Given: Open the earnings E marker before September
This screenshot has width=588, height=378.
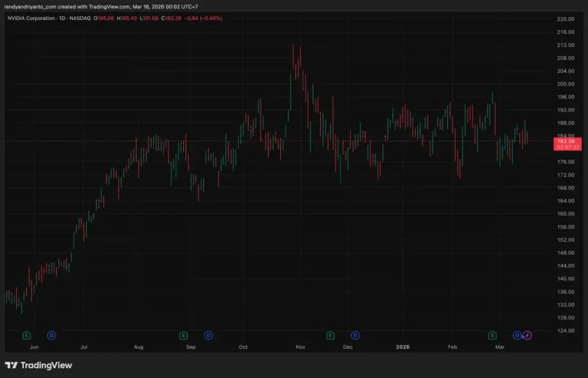Looking at the screenshot, I should (183, 335).
